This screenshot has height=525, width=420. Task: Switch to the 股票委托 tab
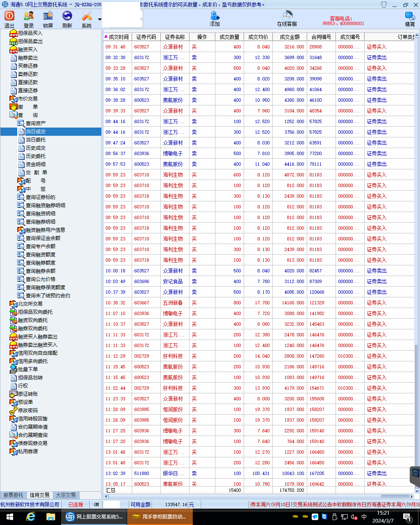[x=14, y=495]
